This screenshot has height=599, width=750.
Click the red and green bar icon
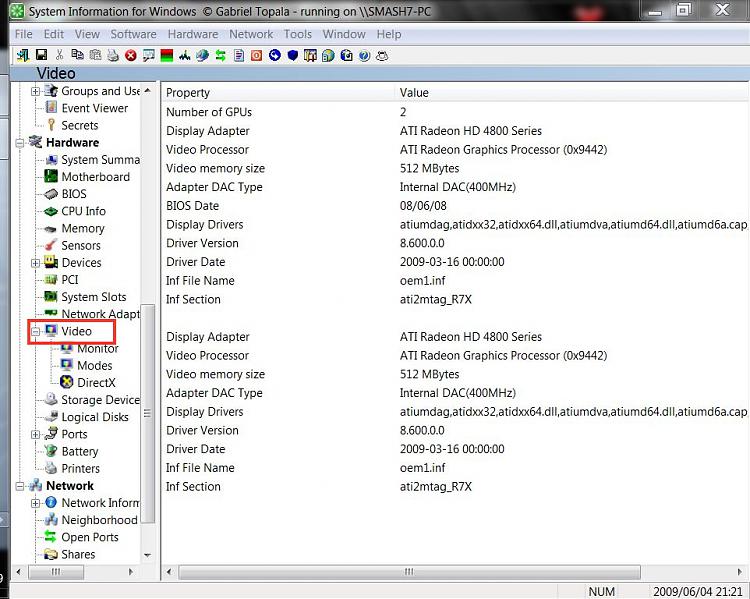(x=166, y=56)
